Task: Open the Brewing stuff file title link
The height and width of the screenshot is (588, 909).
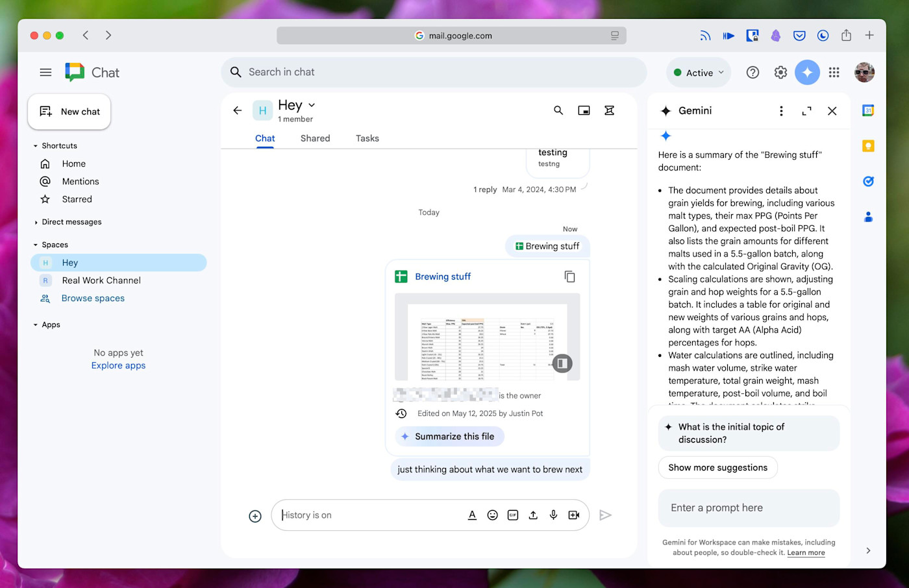Action: click(x=443, y=276)
